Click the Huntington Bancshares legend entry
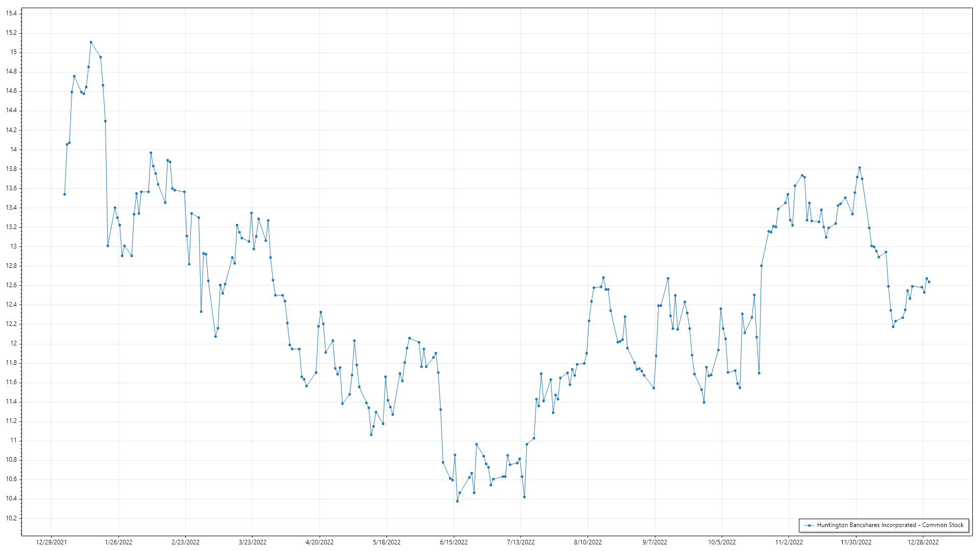980x551 pixels. tap(890, 525)
